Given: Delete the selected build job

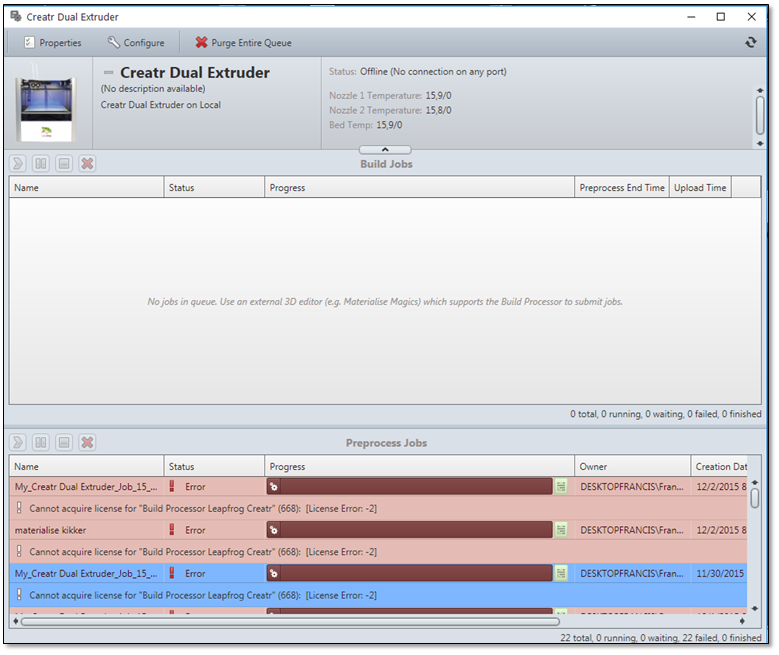Looking at the screenshot, I should [x=87, y=164].
